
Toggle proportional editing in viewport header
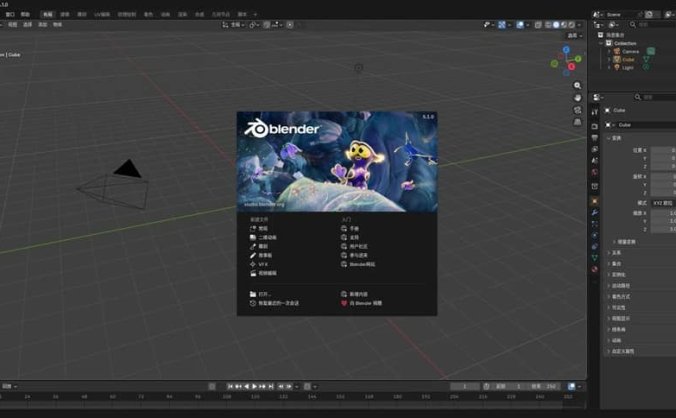pos(290,25)
